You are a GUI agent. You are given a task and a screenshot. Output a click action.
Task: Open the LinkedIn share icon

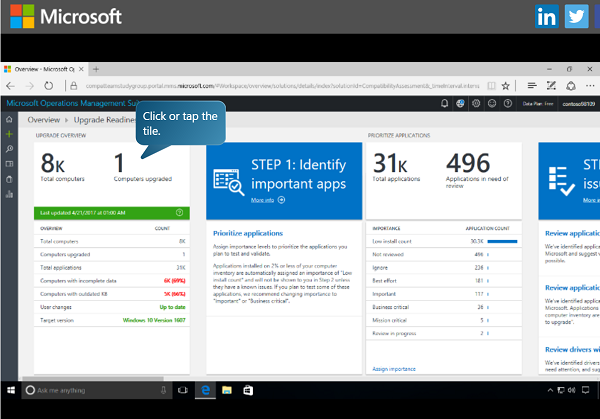pyautogui.click(x=546, y=16)
